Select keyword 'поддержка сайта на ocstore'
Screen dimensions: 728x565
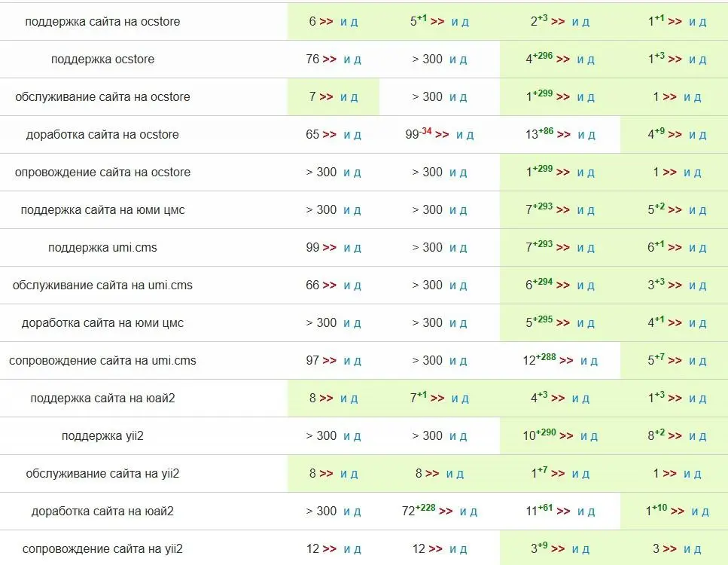coord(102,21)
